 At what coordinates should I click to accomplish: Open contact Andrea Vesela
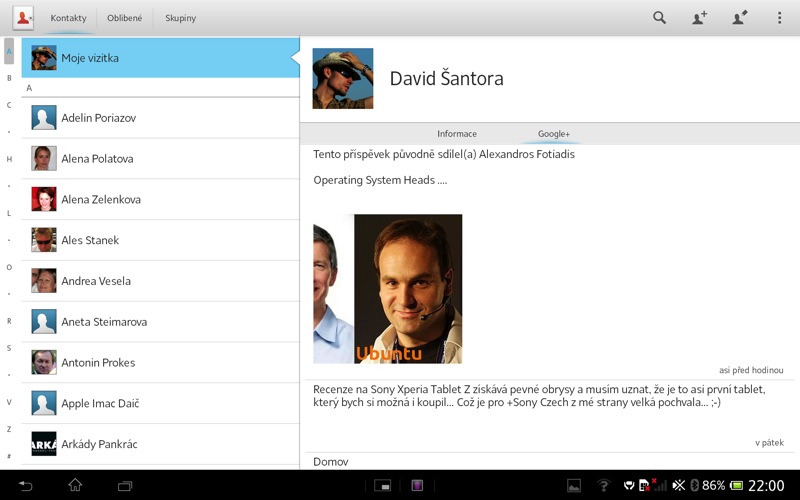click(x=160, y=281)
